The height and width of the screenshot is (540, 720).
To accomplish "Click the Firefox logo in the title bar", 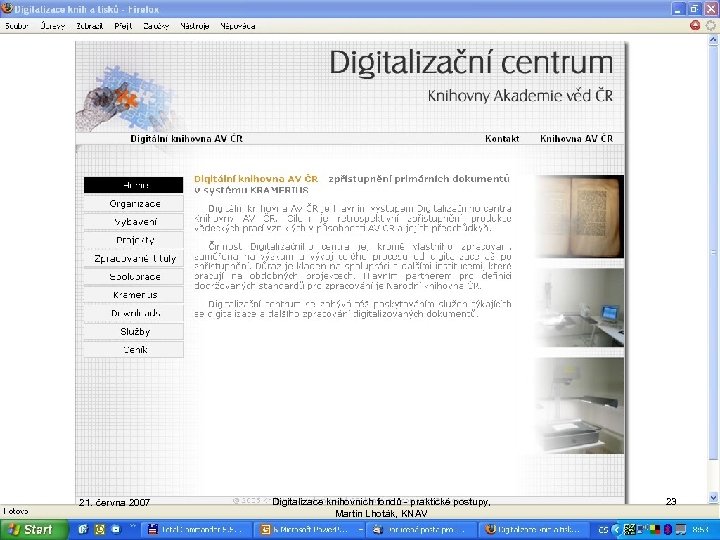I will point(6,8).
